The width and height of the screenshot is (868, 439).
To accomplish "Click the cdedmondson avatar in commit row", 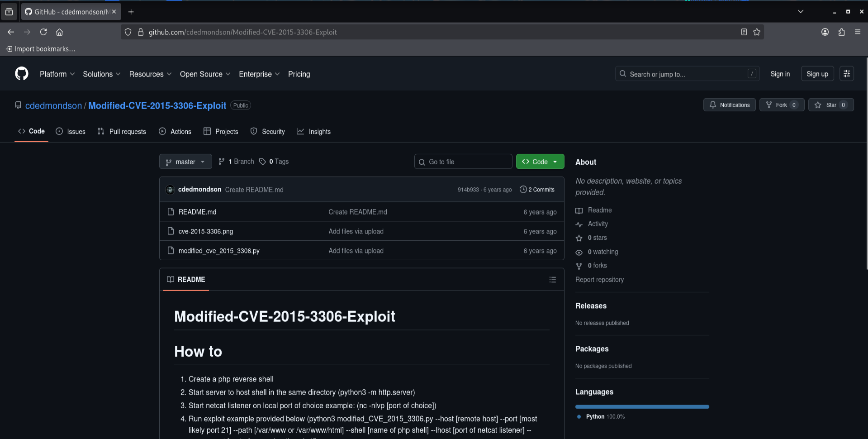I will point(170,190).
